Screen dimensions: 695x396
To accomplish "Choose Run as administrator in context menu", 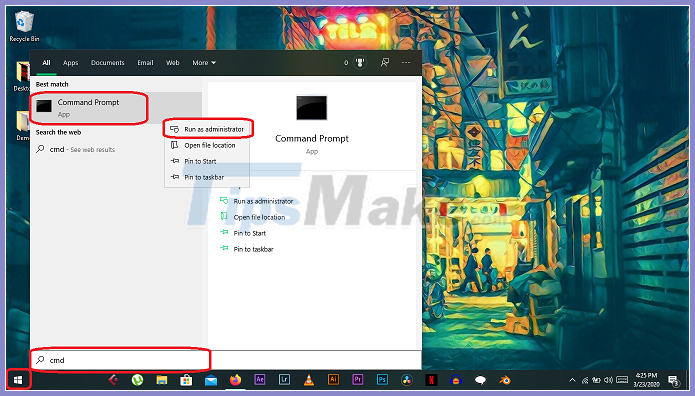I will pos(207,129).
